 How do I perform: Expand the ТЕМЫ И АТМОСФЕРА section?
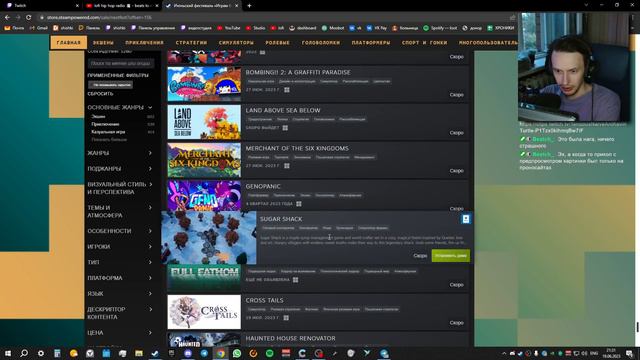point(120,211)
